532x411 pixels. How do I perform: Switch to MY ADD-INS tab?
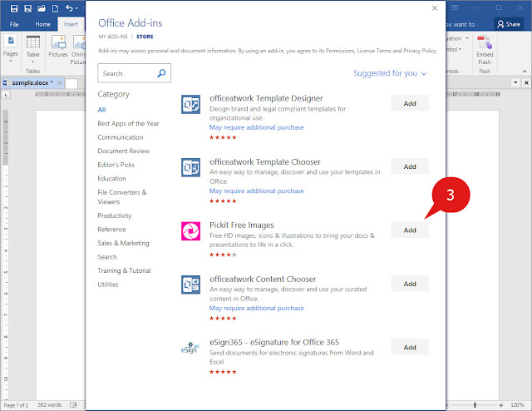[113, 37]
